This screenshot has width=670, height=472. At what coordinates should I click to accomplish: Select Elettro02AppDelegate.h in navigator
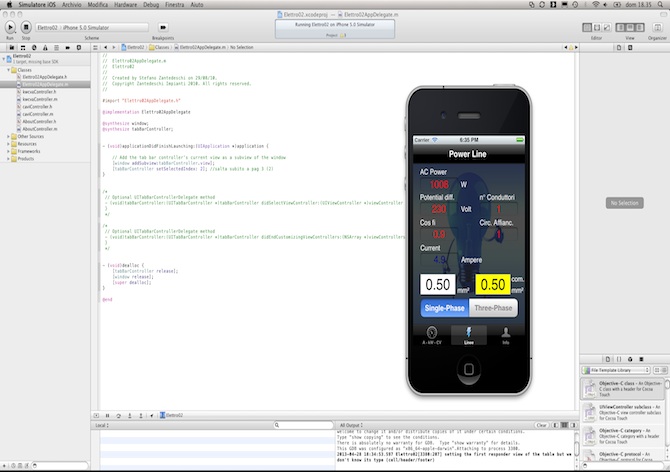(x=44, y=77)
